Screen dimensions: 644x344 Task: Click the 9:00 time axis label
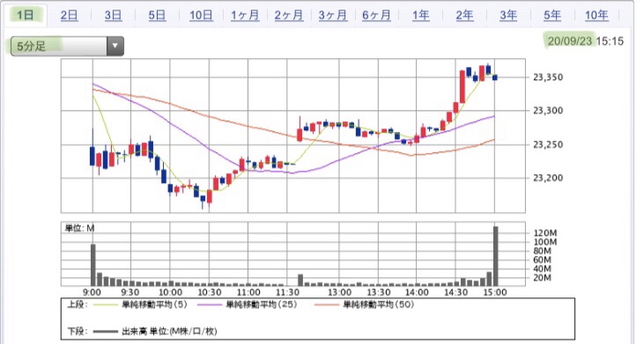click(92, 292)
